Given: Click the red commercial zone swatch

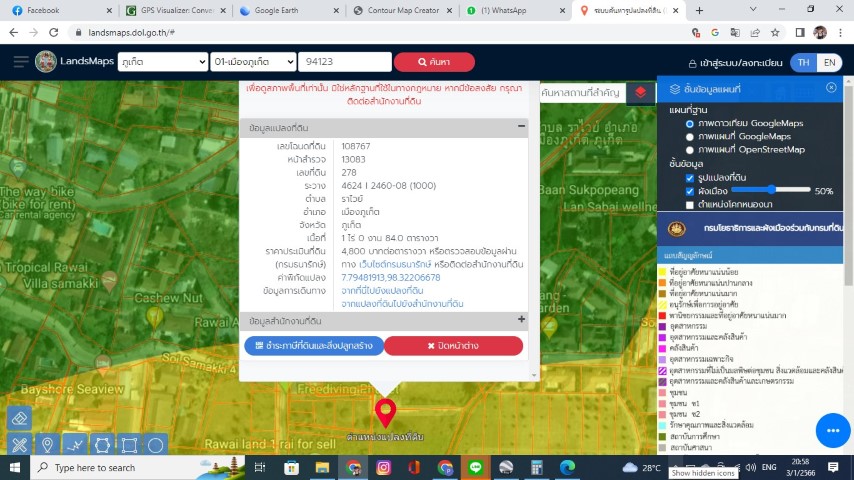Looking at the screenshot, I should (662, 315).
